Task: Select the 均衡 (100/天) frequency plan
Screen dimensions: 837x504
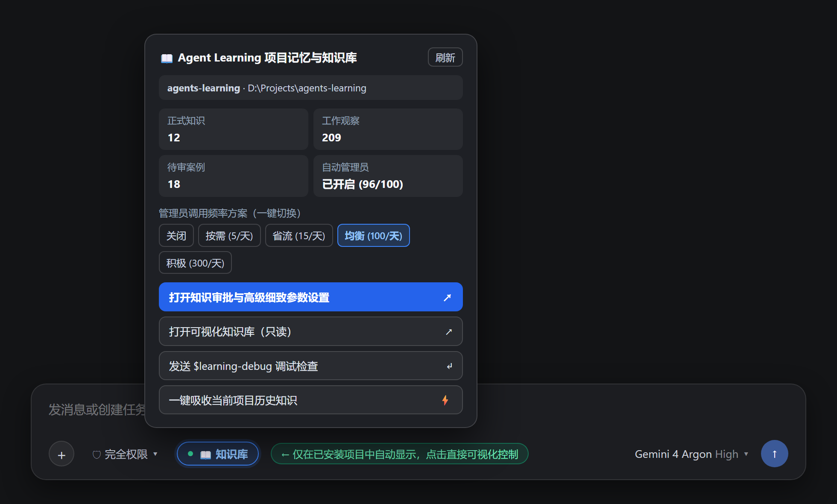Action: (373, 235)
